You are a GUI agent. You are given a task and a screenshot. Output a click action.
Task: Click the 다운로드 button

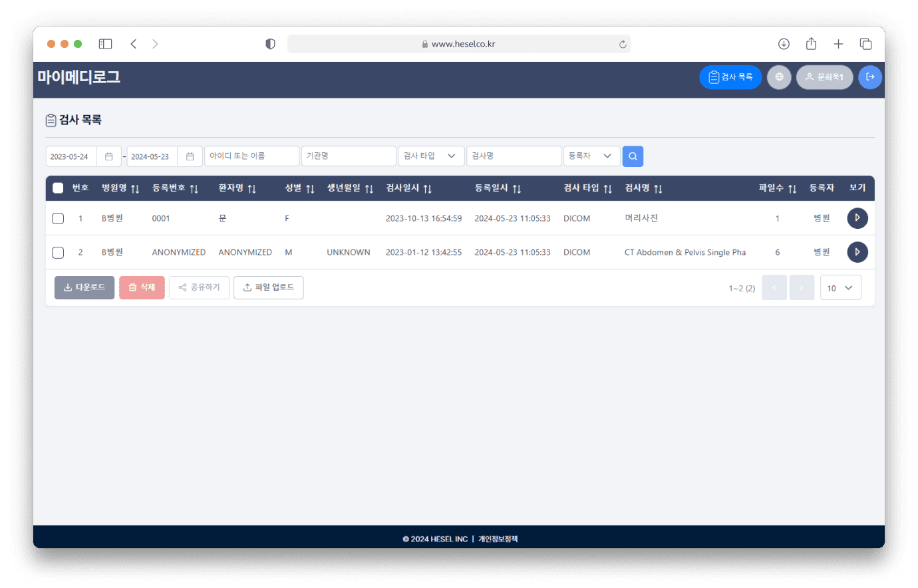[84, 287]
